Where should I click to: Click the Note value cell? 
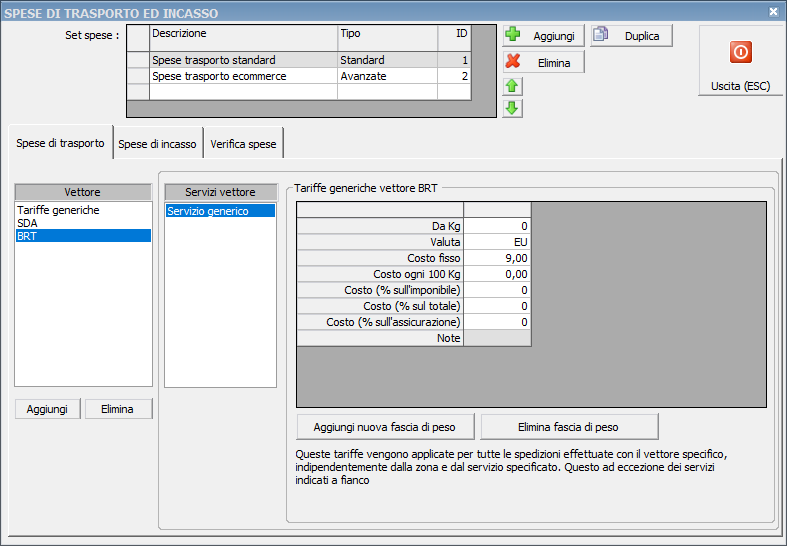[497, 338]
